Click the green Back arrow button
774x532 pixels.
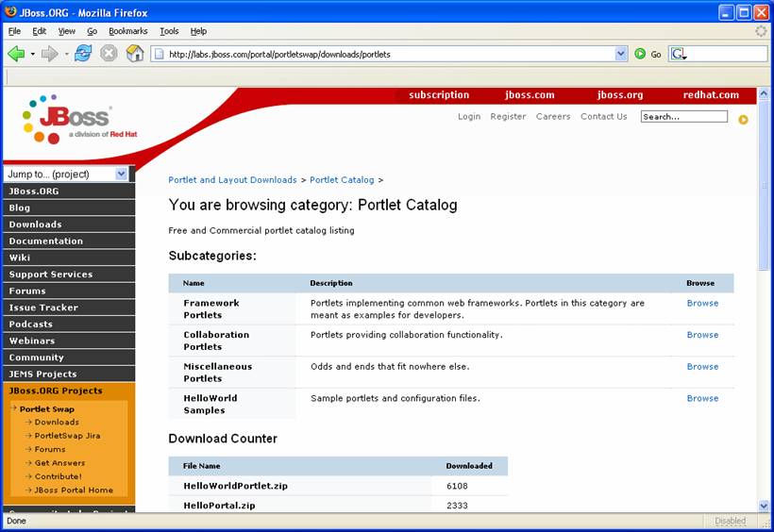[16, 54]
